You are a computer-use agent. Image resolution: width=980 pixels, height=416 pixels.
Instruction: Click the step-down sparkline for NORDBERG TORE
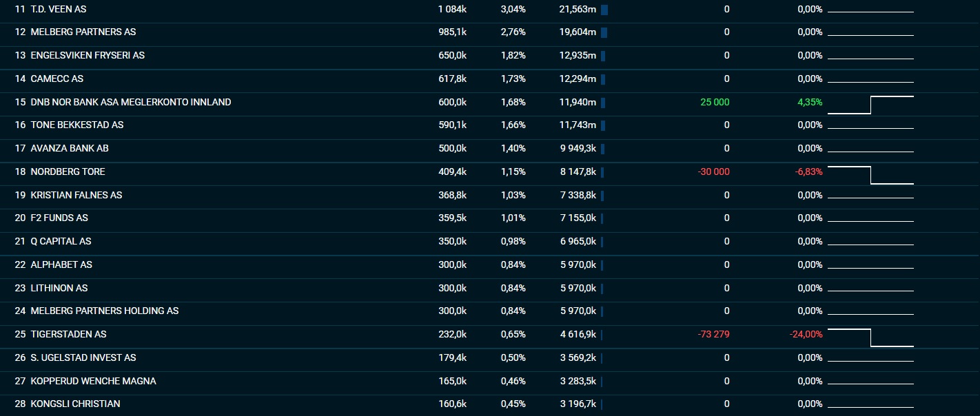point(870,175)
